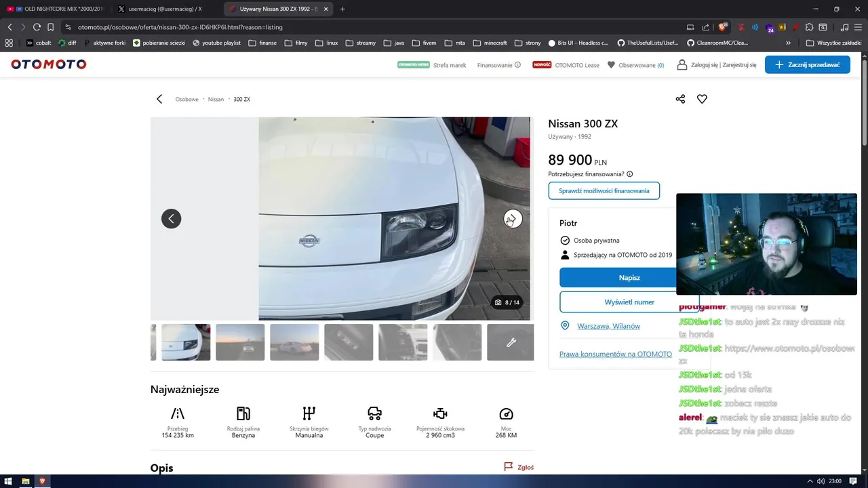
Task: Click the Osobowe breadcrumb
Action: tap(186, 99)
